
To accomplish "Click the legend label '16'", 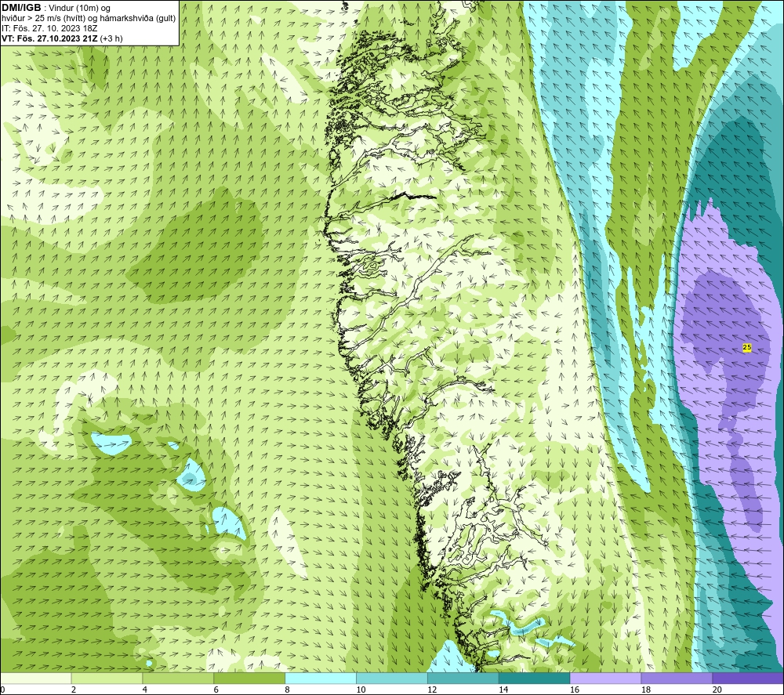I will coord(575,690).
